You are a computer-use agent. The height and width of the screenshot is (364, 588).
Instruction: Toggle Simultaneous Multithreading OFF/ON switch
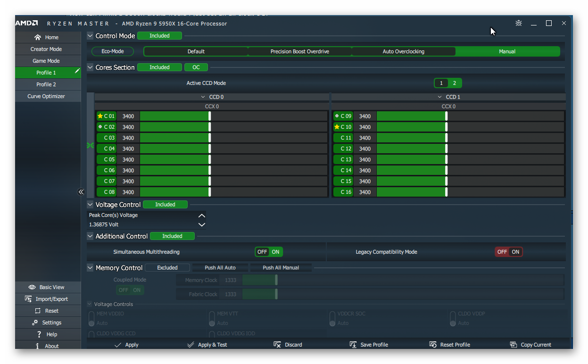(269, 252)
